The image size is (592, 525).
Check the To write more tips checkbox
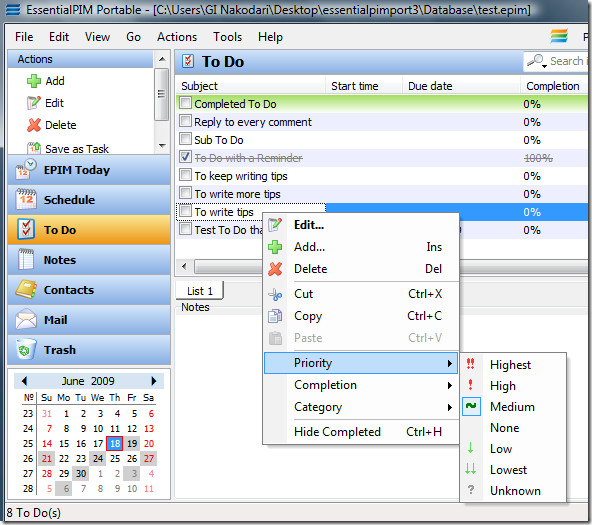(x=185, y=192)
